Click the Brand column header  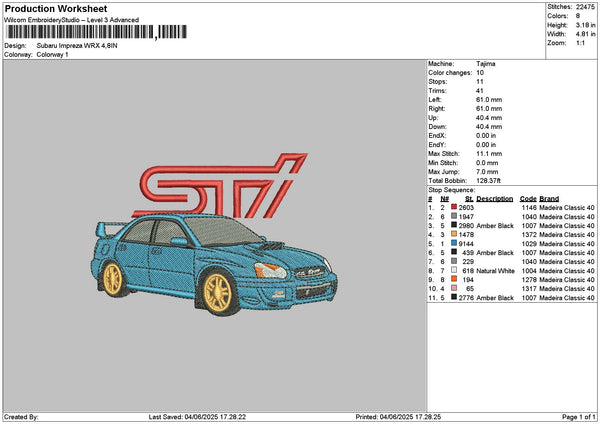(549, 198)
